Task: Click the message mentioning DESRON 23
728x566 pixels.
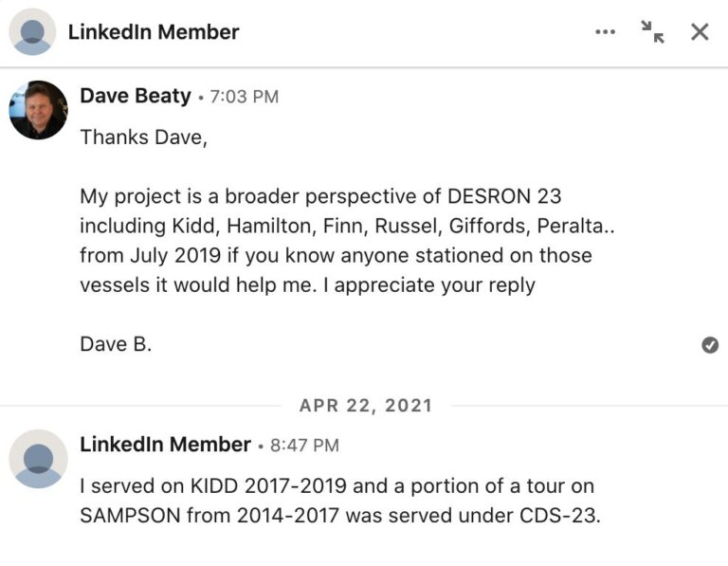Action: [347, 241]
